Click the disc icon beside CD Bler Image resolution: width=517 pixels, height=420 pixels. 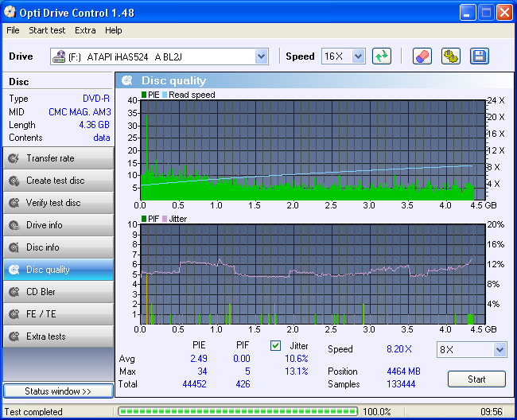point(14,292)
